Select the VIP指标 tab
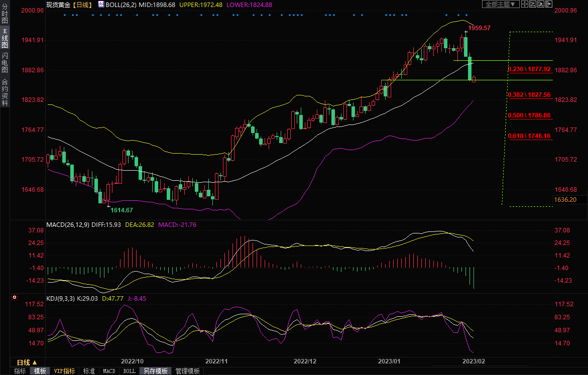Image resolution: width=588 pixels, height=375 pixels. [65, 371]
